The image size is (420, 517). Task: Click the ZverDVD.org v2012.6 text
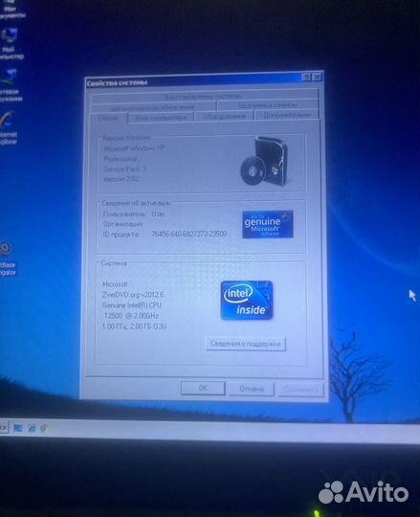point(133,295)
